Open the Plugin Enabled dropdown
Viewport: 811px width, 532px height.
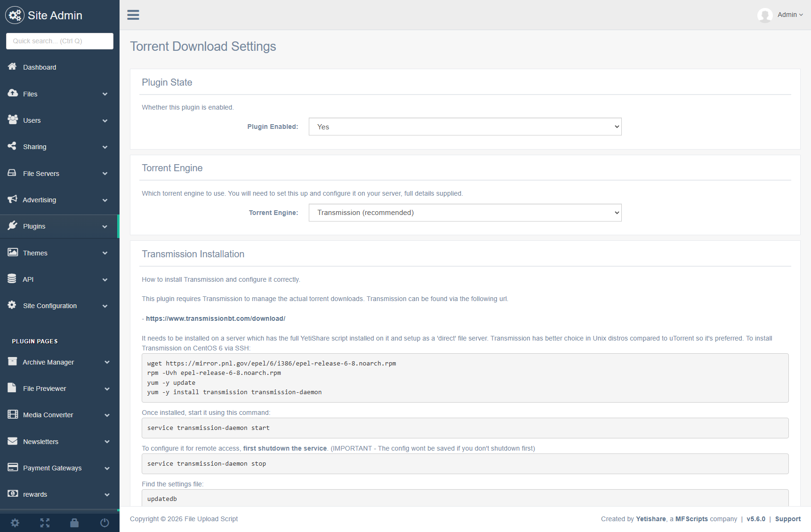(465, 127)
